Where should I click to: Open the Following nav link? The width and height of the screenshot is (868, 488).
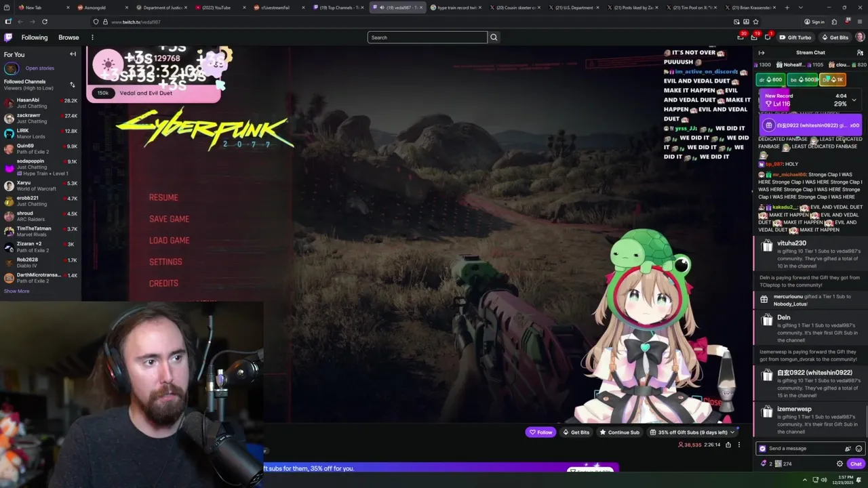pos(35,37)
